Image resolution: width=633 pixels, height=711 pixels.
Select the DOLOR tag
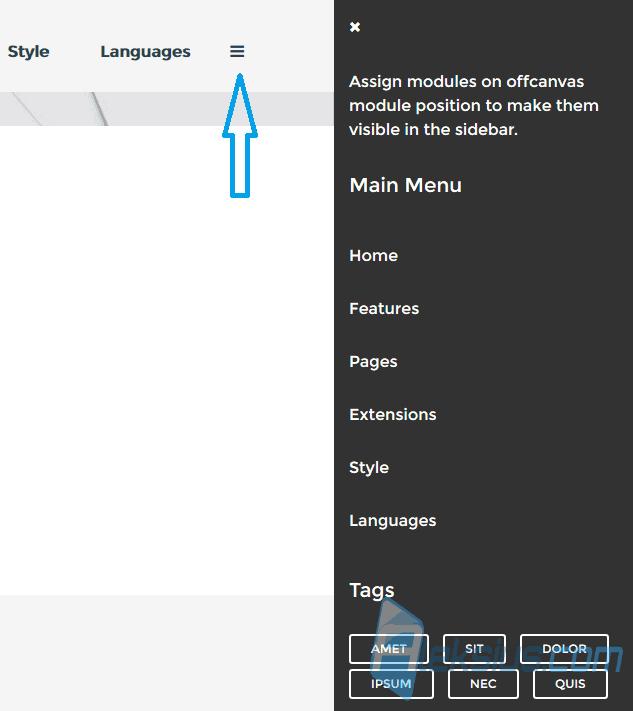tap(565, 649)
